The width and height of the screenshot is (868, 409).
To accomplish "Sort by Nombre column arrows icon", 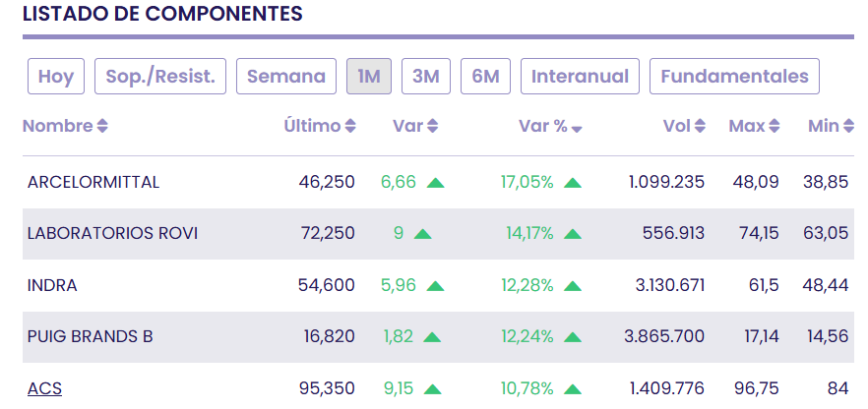I will pos(103,127).
